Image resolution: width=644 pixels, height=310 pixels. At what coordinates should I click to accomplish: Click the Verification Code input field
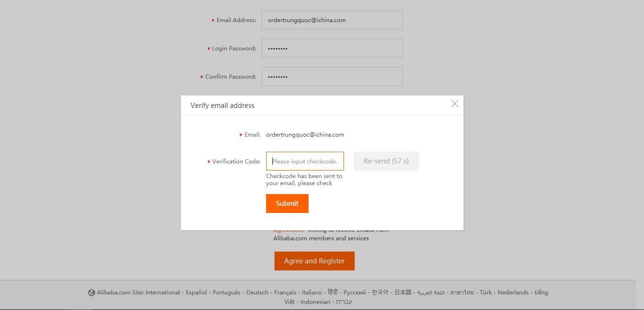pyautogui.click(x=305, y=161)
